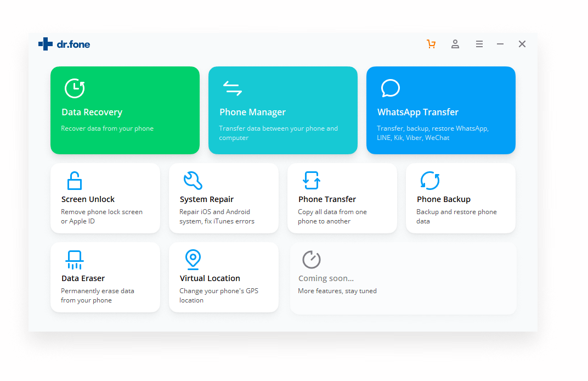Open Virtual Location via its title
Viewport: 588px width, 381px height.
(x=210, y=278)
